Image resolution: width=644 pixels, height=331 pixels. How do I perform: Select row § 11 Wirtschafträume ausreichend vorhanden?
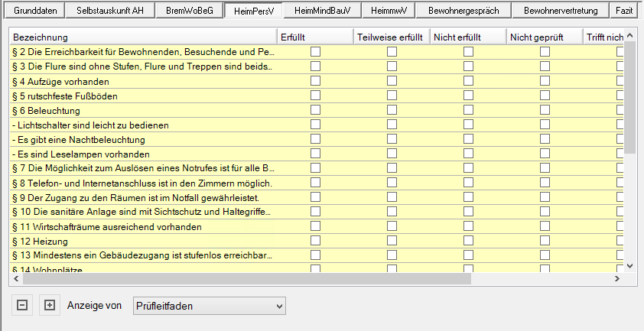[x=142, y=226]
